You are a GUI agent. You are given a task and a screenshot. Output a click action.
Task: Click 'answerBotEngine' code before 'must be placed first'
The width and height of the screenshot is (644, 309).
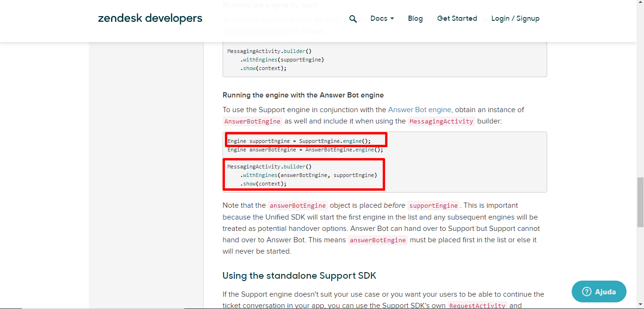coord(378,240)
